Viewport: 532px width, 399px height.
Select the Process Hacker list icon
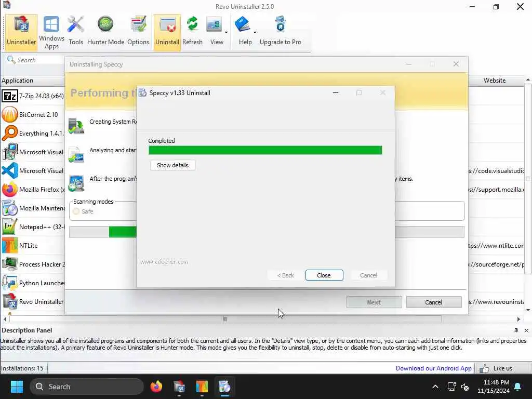[9, 264]
